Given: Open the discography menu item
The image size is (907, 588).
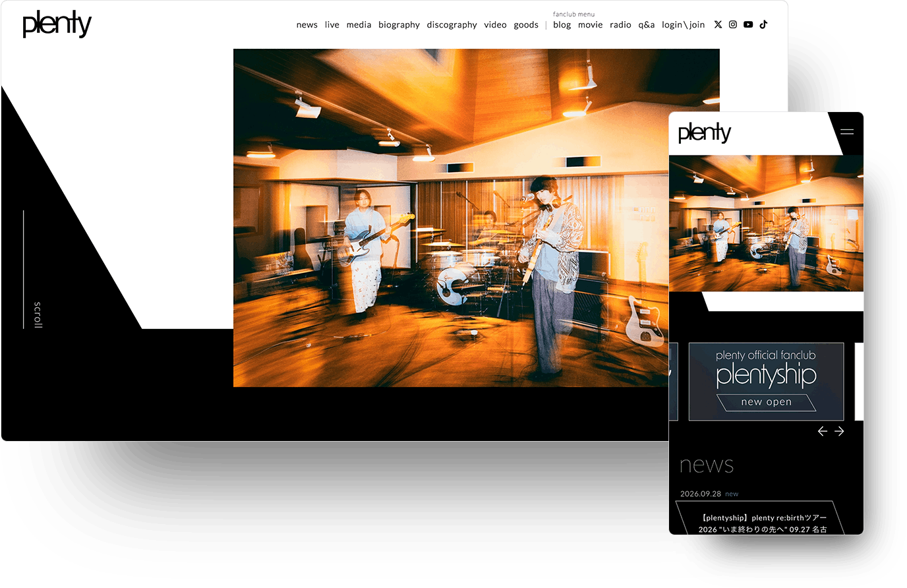Looking at the screenshot, I should [x=452, y=25].
